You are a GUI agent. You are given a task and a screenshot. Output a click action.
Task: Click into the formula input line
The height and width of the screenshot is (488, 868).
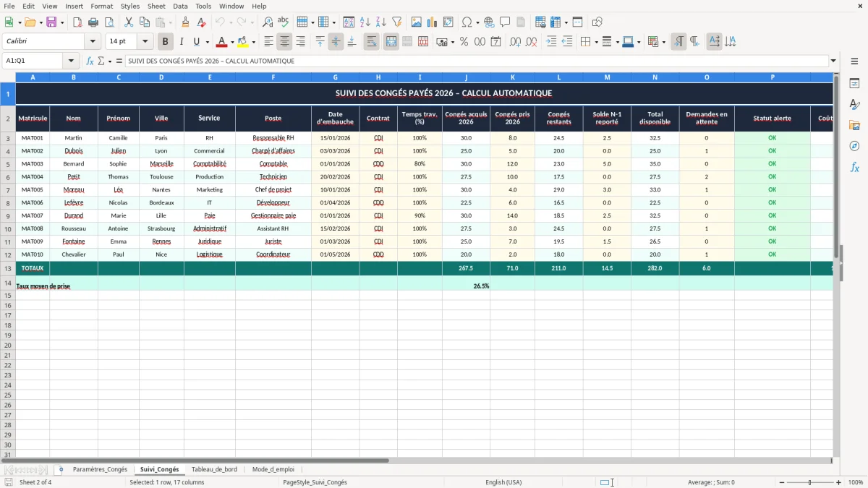[477, 61]
